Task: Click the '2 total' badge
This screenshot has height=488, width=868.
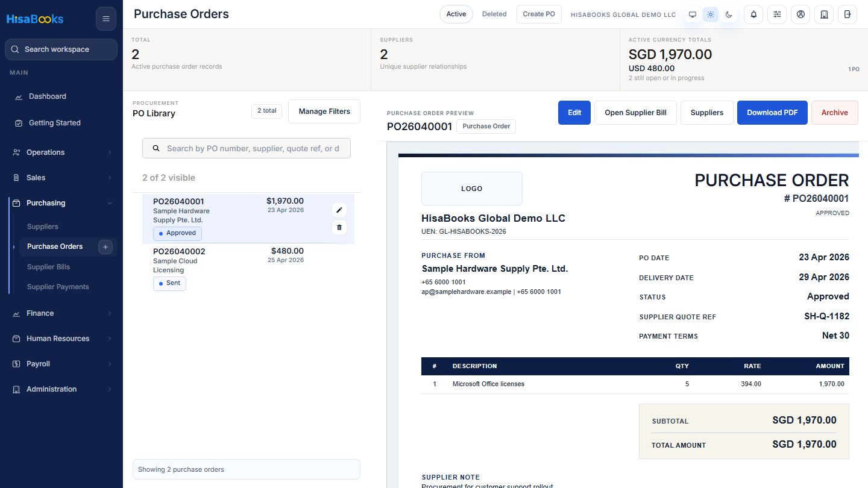Action: click(266, 111)
